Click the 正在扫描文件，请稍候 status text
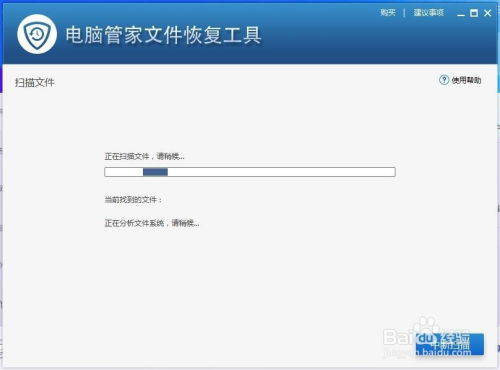Viewport: 500px width, 370px height. (x=144, y=156)
